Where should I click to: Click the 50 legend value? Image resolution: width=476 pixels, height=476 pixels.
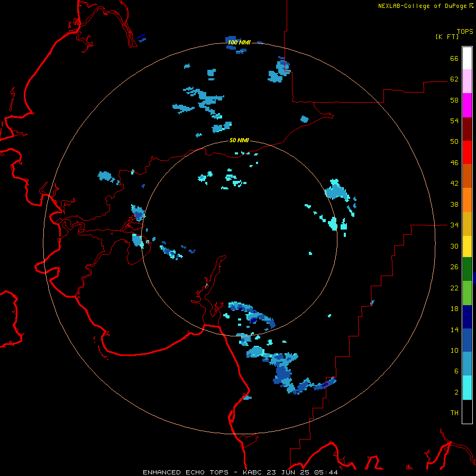click(454, 141)
